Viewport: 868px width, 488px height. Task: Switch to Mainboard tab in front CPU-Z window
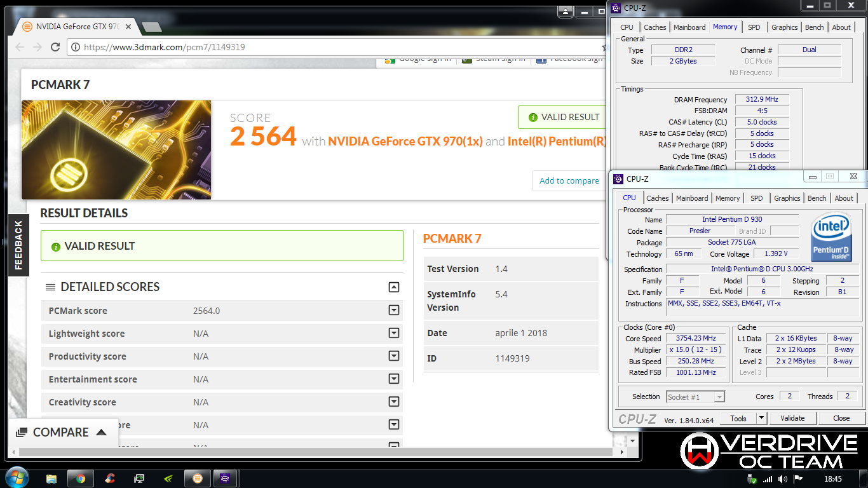tap(692, 198)
